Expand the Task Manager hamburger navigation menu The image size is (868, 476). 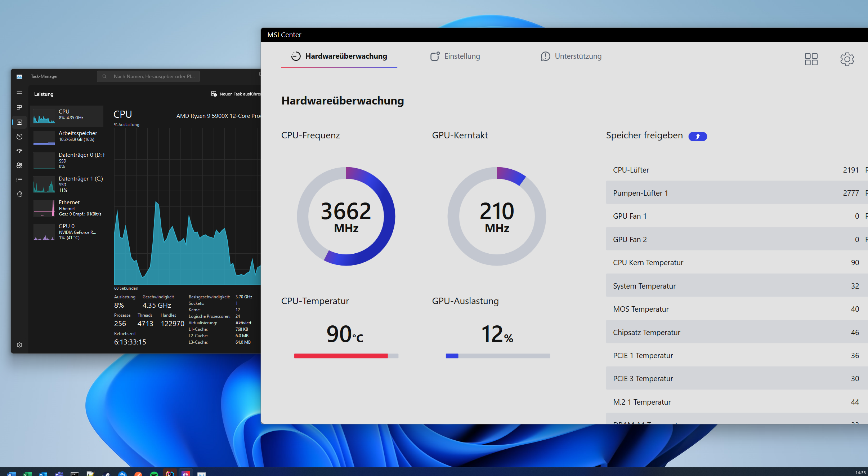click(19, 93)
